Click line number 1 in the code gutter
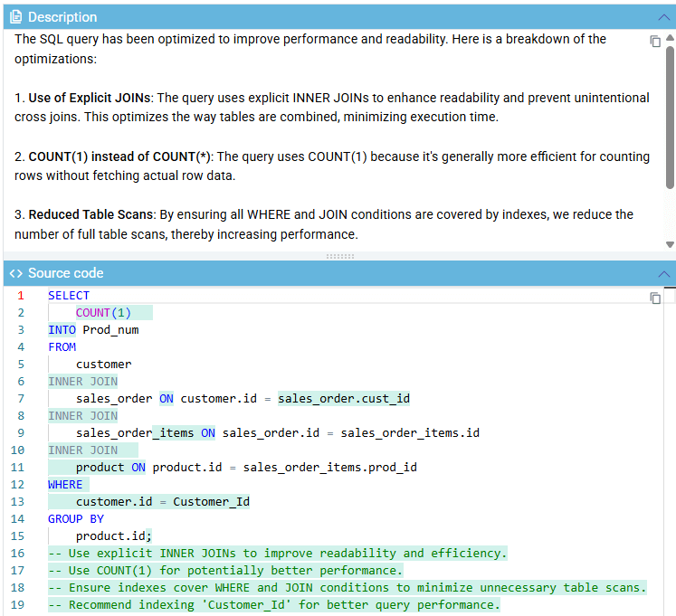Image resolution: width=676 pixels, height=616 pixels. click(x=21, y=296)
